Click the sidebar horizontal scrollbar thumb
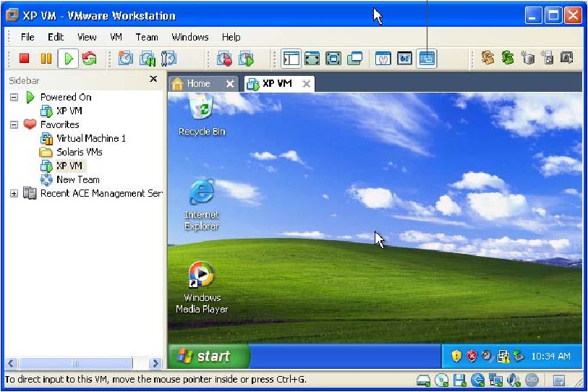This screenshot has height=392, width=588. pyautogui.click(x=75, y=363)
